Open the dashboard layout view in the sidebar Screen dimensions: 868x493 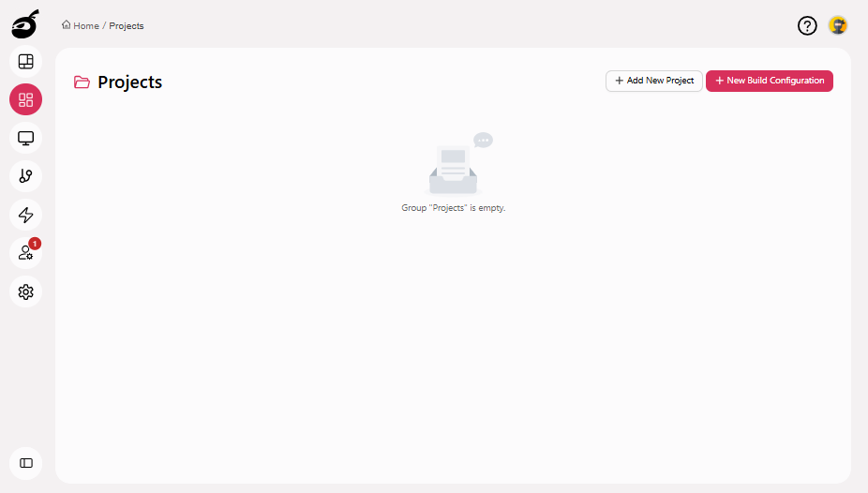pyautogui.click(x=25, y=62)
